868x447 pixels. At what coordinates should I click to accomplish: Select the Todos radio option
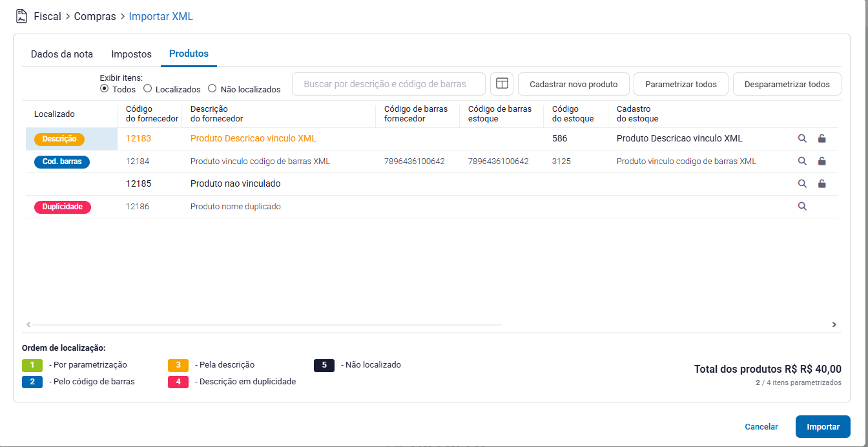(x=104, y=88)
